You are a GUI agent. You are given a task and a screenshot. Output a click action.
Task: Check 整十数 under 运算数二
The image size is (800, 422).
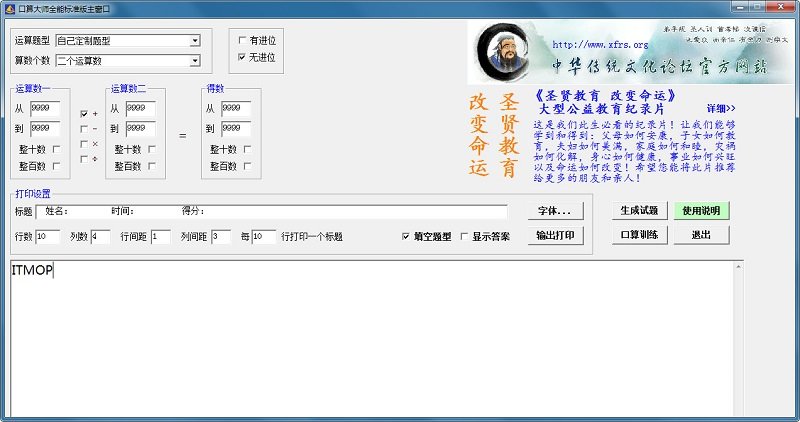152,149
